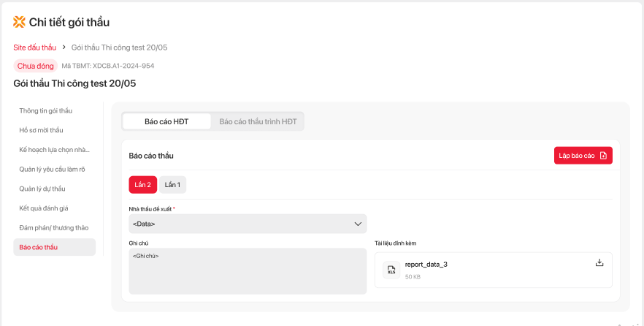
Task: Click the Ghi chú text area
Action: (248, 271)
